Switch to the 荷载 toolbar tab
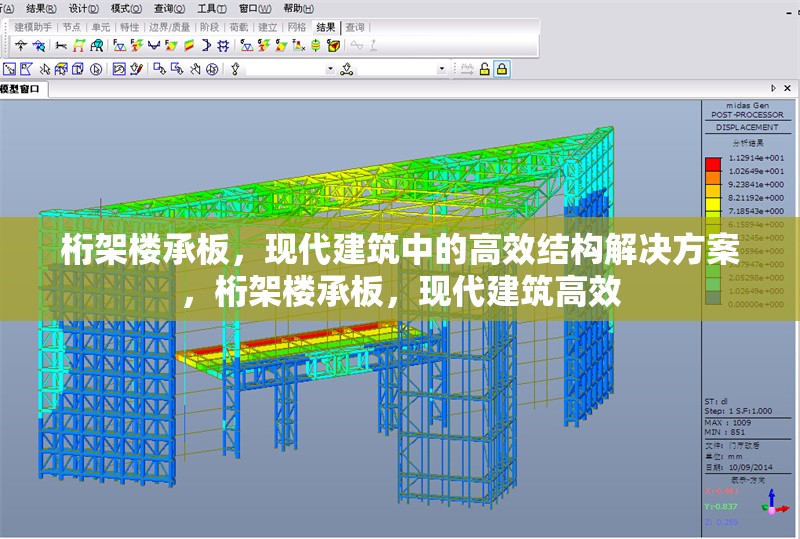The image size is (800, 539). [238, 27]
